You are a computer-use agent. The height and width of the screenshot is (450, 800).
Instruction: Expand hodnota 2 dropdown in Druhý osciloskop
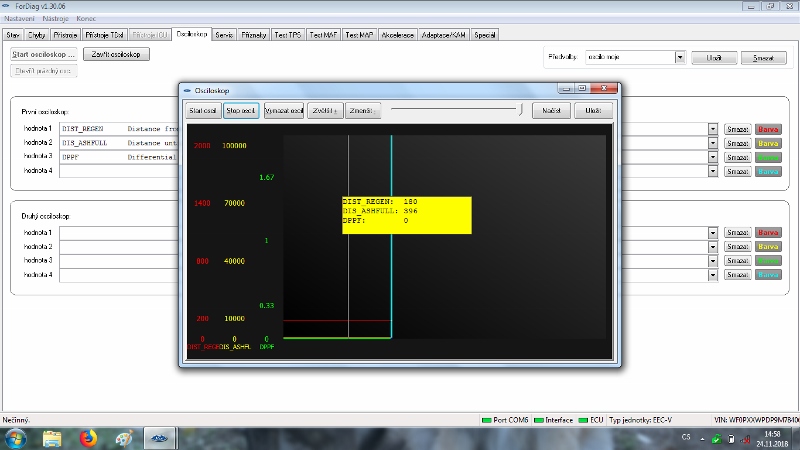pos(713,247)
